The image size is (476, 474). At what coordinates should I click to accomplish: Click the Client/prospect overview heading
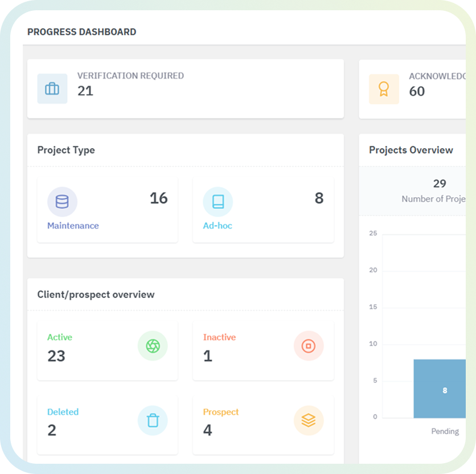(x=96, y=295)
